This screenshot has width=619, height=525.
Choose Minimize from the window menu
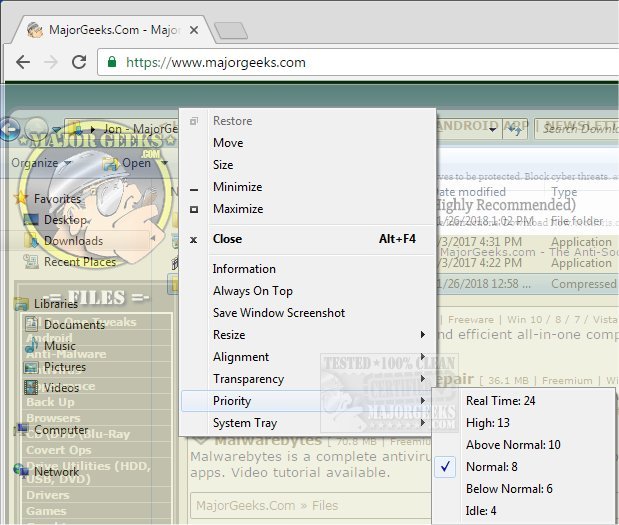point(308,187)
